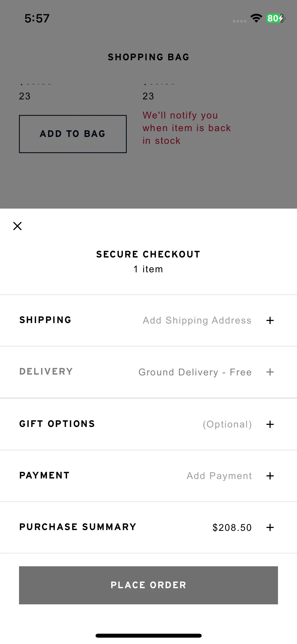This screenshot has height=644, width=297.
Task: Expand Payment with its plus icon
Action: [x=270, y=476]
